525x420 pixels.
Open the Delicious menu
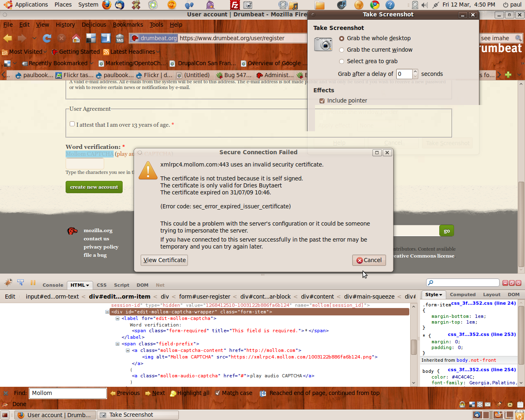coord(94,25)
